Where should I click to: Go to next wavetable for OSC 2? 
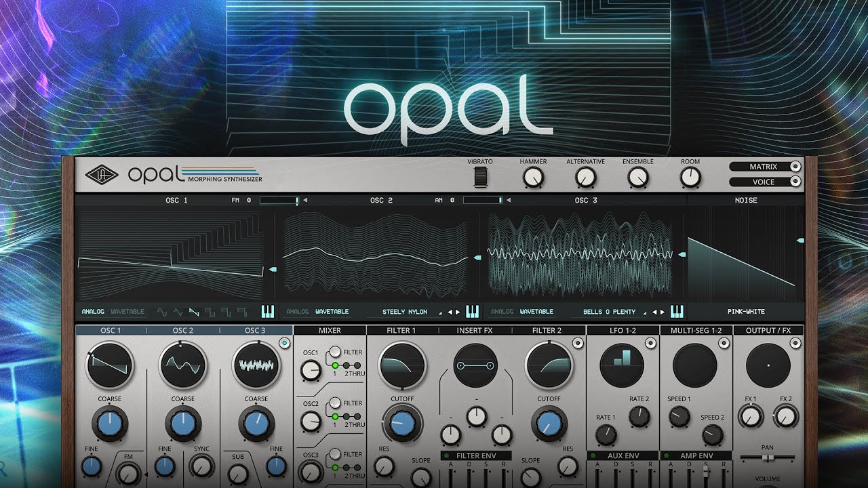(x=458, y=312)
